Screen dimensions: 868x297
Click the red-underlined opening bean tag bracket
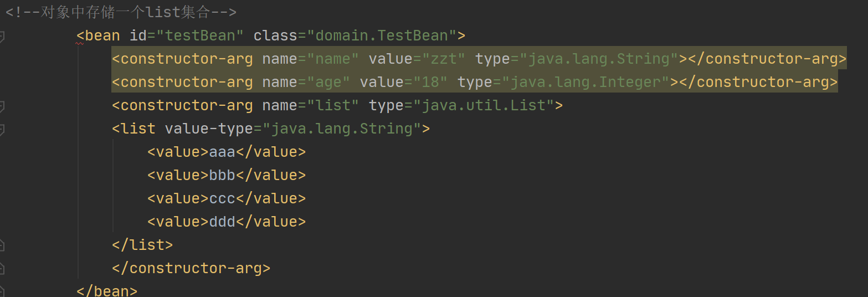click(x=80, y=36)
